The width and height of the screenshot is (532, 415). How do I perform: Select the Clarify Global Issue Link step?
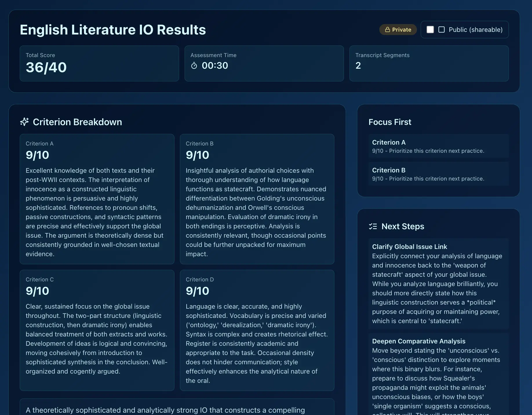(438, 284)
